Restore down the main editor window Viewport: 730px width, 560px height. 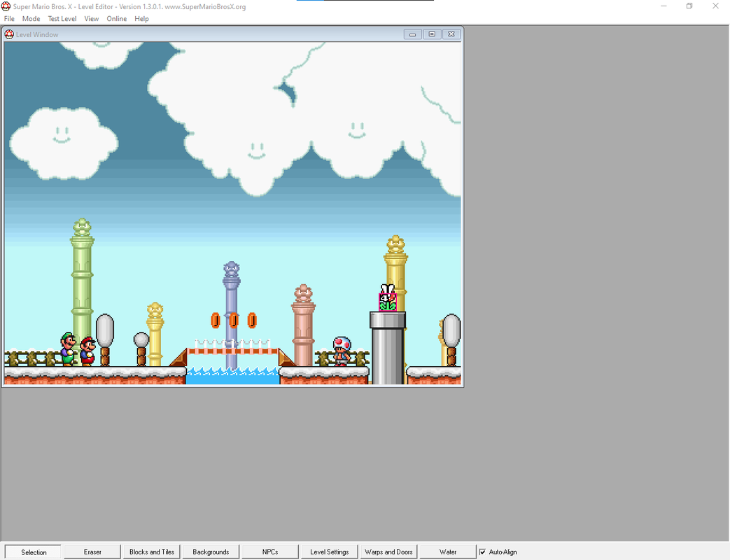pyautogui.click(x=689, y=6)
